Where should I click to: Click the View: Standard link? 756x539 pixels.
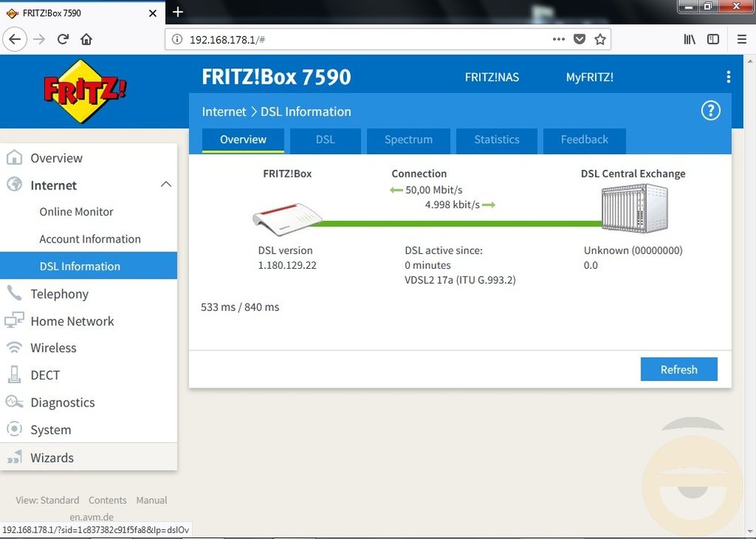tap(47, 500)
